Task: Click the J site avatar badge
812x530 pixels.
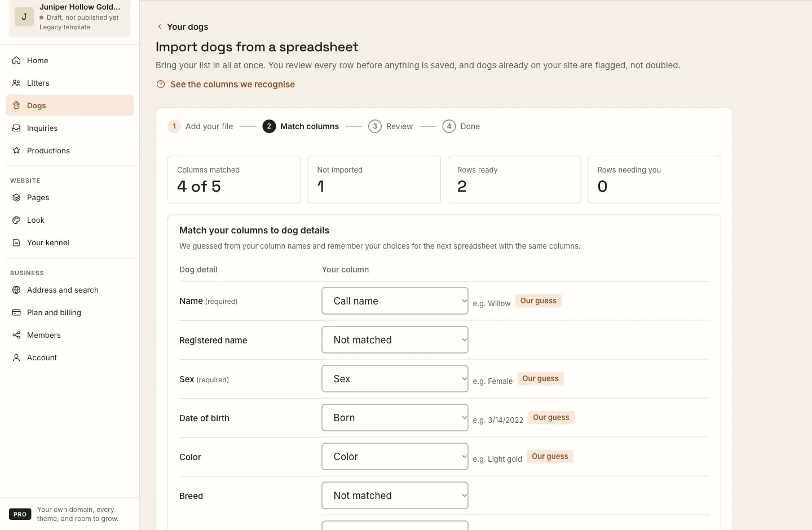Action: (24, 16)
